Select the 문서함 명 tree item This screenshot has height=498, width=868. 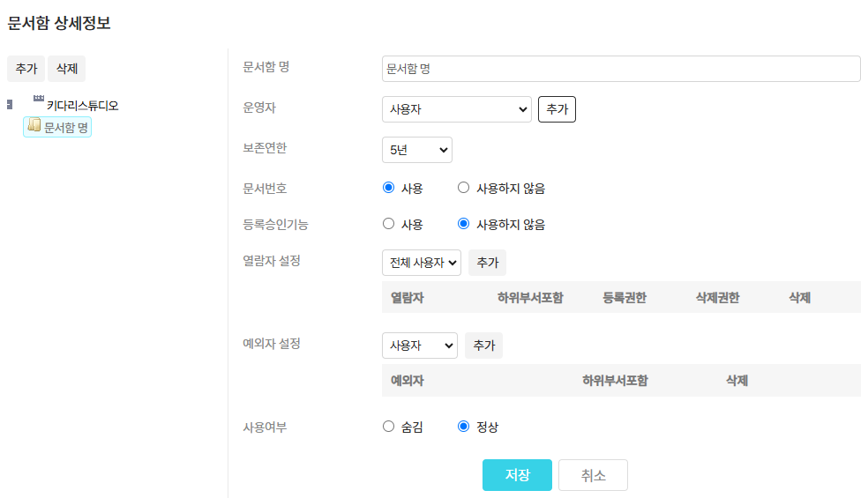[66, 128]
